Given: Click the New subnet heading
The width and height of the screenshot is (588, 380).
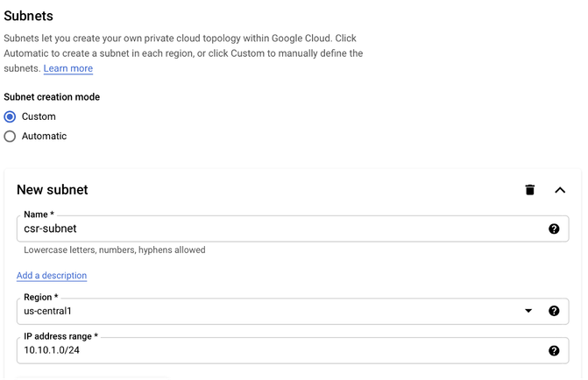Looking at the screenshot, I should pyautogui.click(x=52, y=190).
